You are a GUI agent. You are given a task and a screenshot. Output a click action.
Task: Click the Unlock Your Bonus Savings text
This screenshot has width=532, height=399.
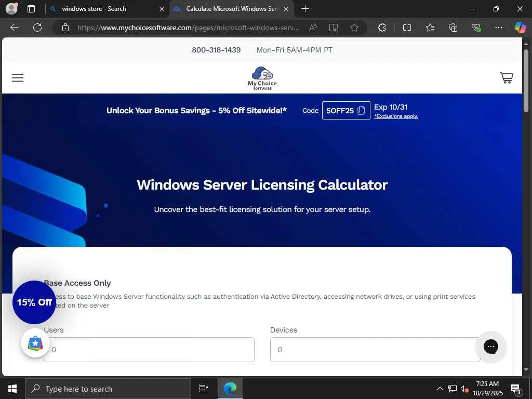[x=196, y=111]
